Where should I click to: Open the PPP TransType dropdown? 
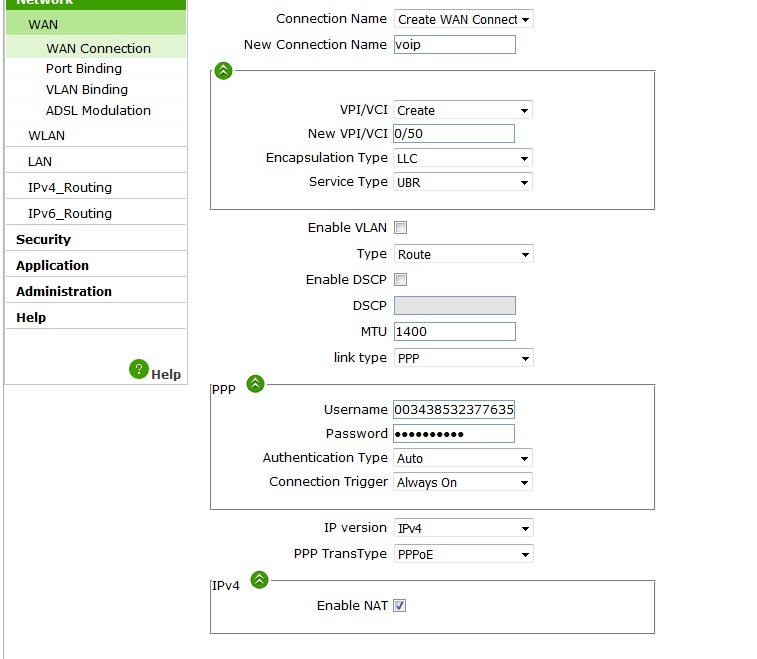(x=463, y=554)
